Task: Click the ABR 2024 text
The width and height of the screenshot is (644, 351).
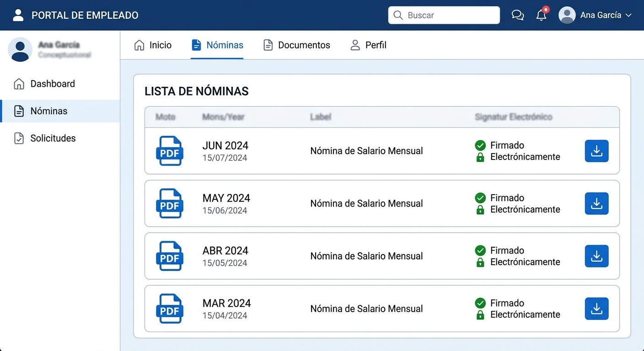Action: pyautogui.click(x=225, y=251)
